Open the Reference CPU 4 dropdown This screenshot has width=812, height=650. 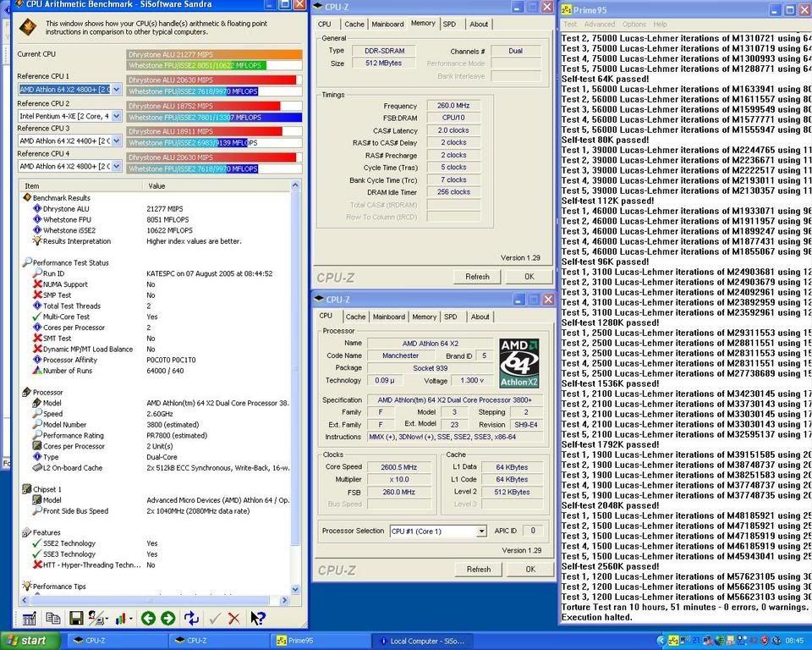(117, 166)
